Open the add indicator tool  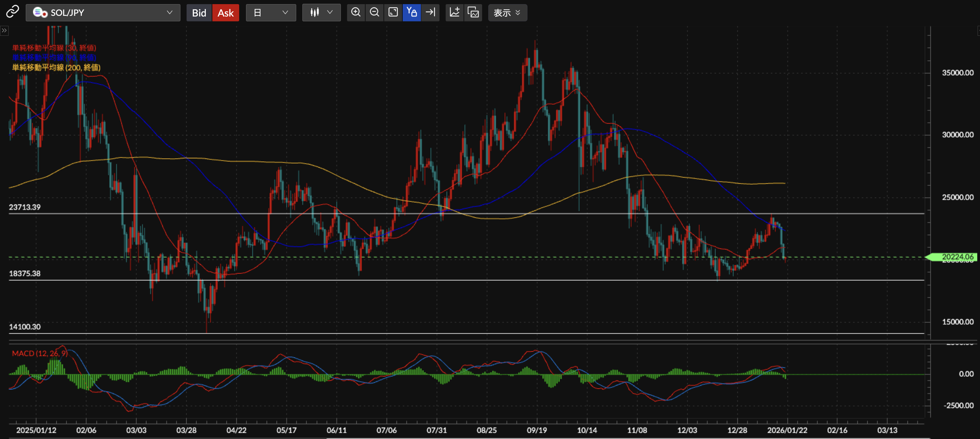[x=455, y=13]
